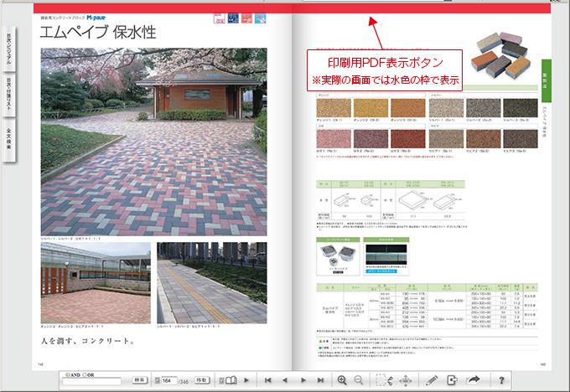This screenshot has height=392, width=570.
Task: Zoom in with the magnifier plus icon
Action: [342, 380]
